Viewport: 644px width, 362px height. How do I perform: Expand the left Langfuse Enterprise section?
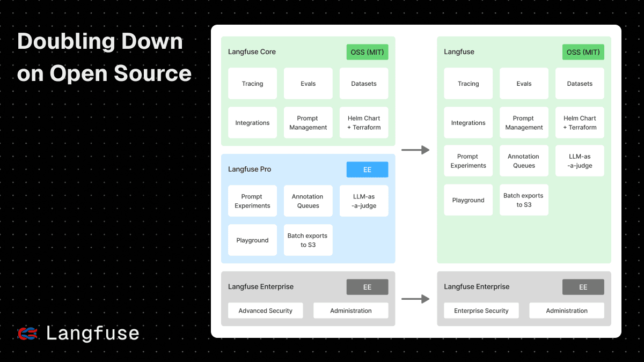click(261, 286)
